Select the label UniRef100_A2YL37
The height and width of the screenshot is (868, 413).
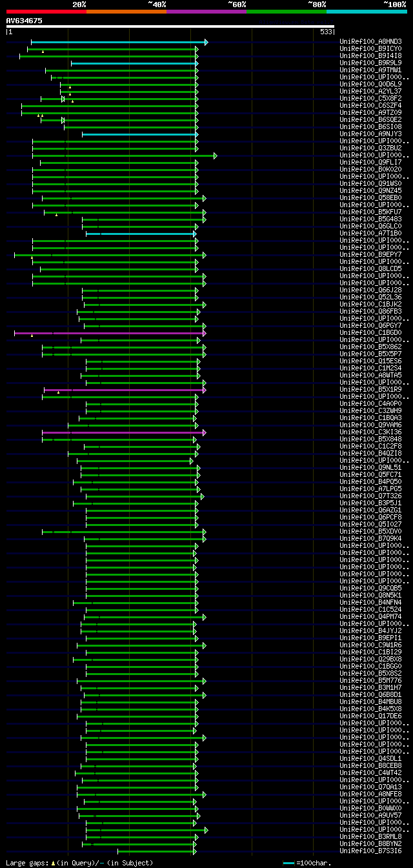[370, 92]
